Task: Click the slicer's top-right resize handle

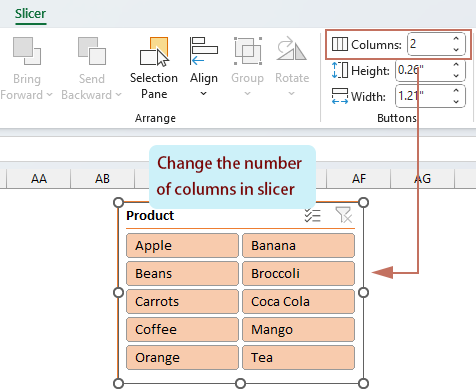Action: click(363, 202)
